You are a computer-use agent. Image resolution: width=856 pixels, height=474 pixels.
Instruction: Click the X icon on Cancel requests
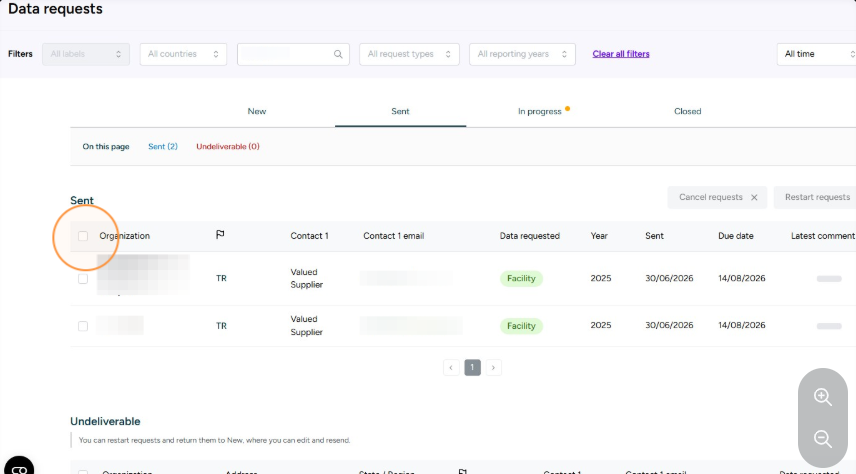pos(754,198)
